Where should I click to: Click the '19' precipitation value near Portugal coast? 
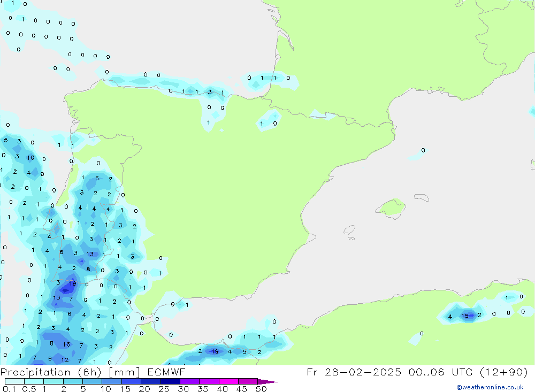click(x=73, y=283)
